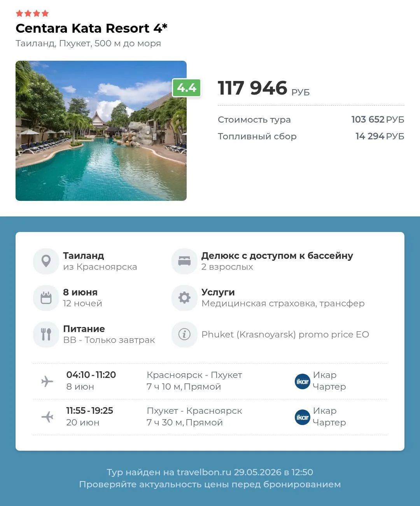Click the '20 июн' return flight date
The height and width of the screenshot is (506, 420).
[83, 423]
